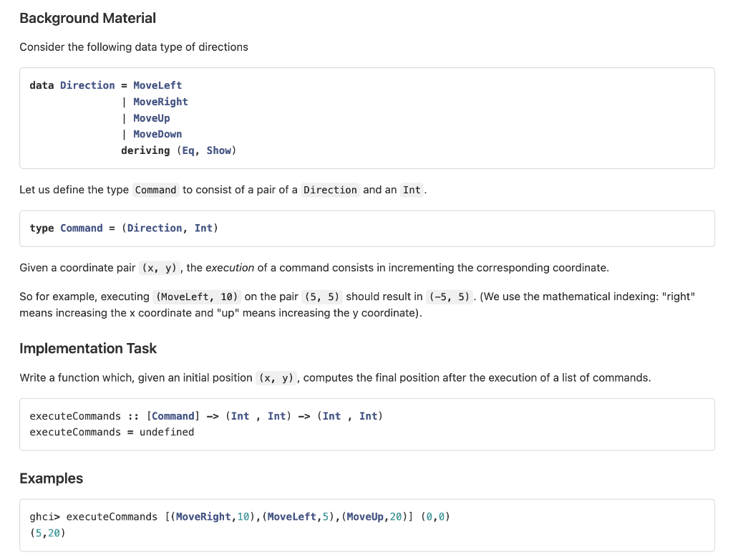Click the Implementation Task heading

click(x=88, y=348)
